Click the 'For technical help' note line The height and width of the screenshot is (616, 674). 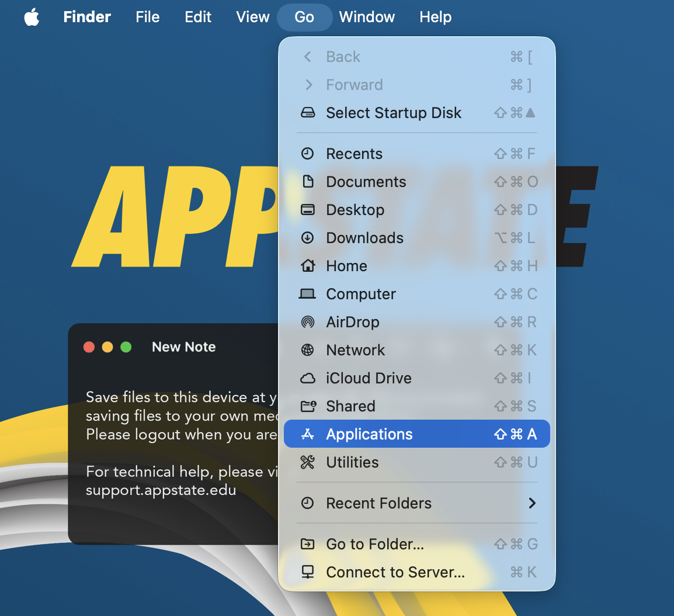tap(182, 472)
